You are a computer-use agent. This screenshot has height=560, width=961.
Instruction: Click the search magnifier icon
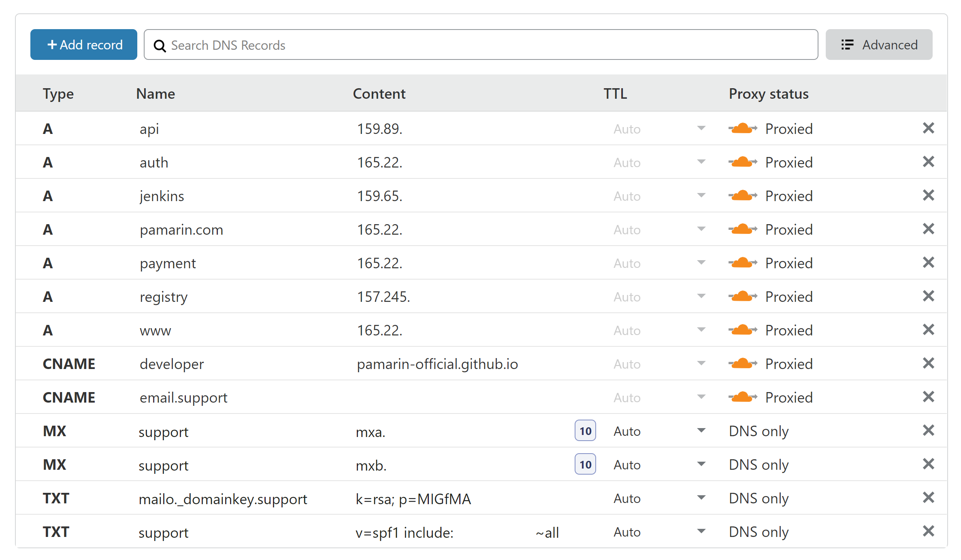click(x=160, y=46)
